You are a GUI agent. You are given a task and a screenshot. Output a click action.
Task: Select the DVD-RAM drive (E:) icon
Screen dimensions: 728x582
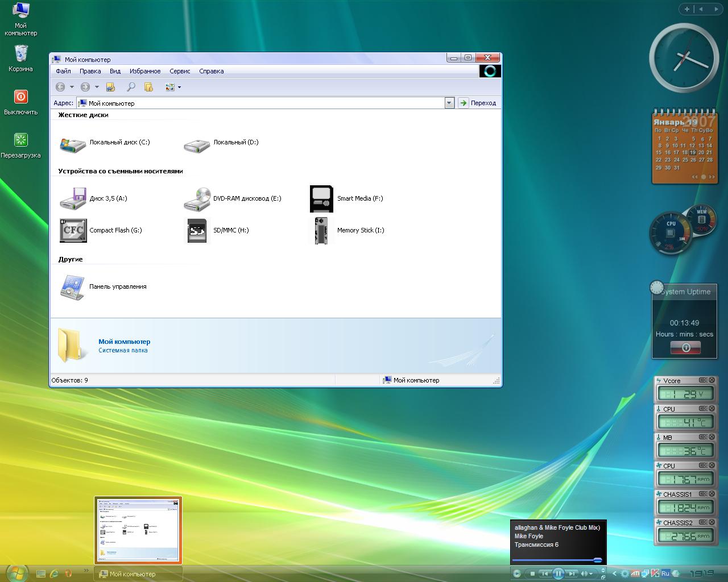pos(197,199)
